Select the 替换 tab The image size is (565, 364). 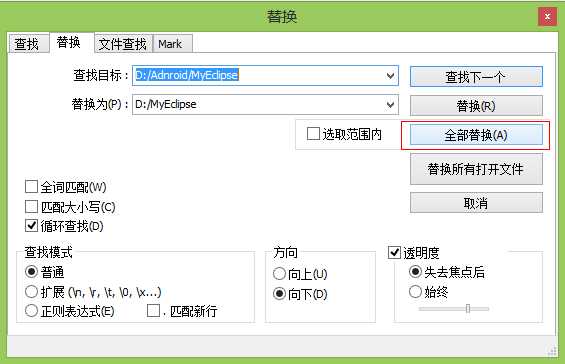coord(71,43)
